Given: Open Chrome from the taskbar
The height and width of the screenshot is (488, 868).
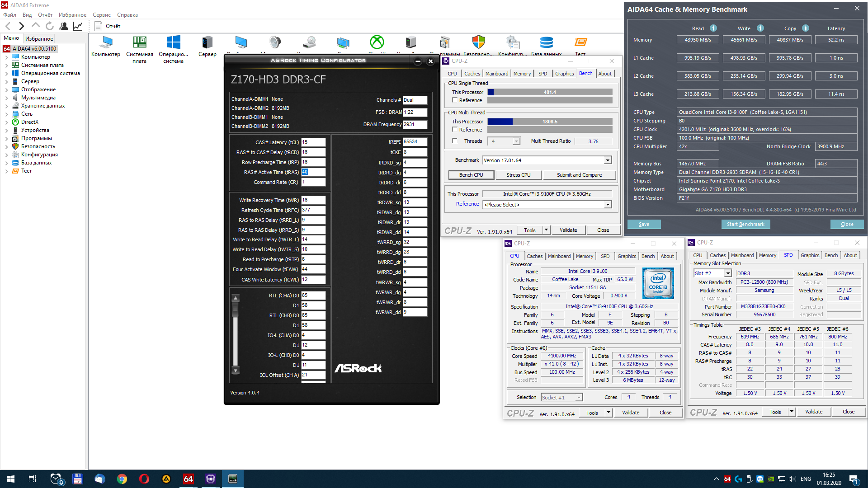Looking at the screenshot, I should pyautogui.click(x=122, y=479).
